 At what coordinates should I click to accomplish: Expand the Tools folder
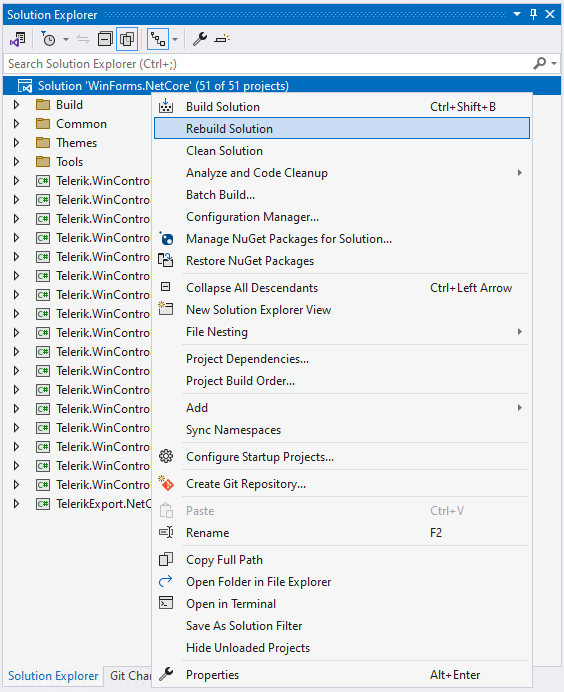(x=16, y=162)
